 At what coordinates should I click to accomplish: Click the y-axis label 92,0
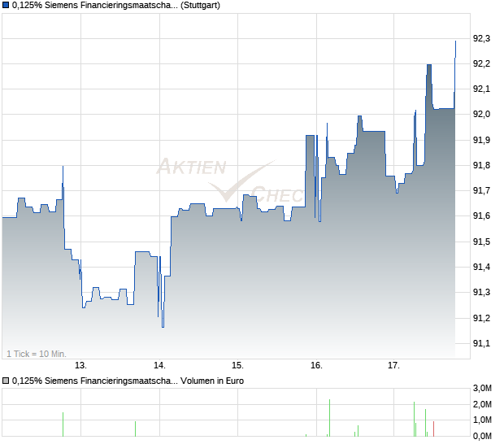tap(481, 114)
